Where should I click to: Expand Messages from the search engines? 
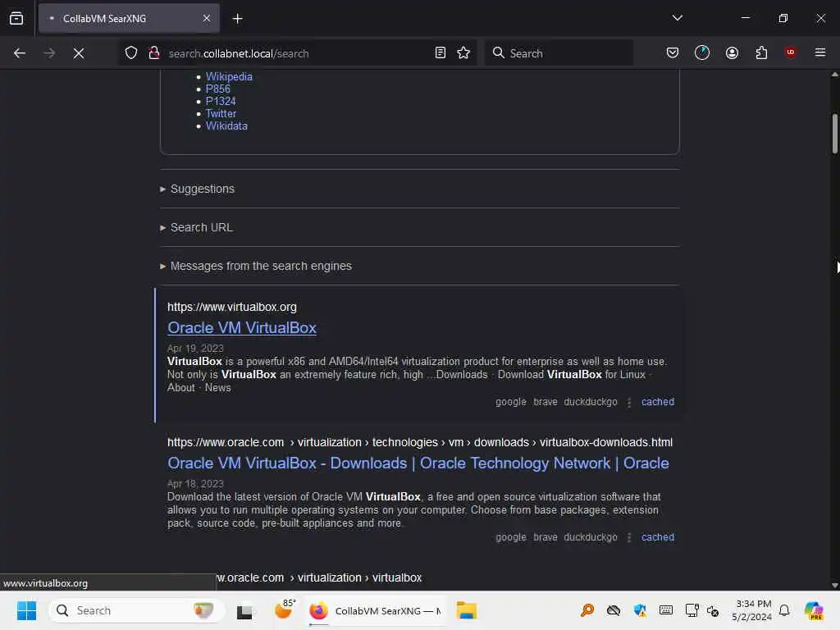(x=256, y=267)
